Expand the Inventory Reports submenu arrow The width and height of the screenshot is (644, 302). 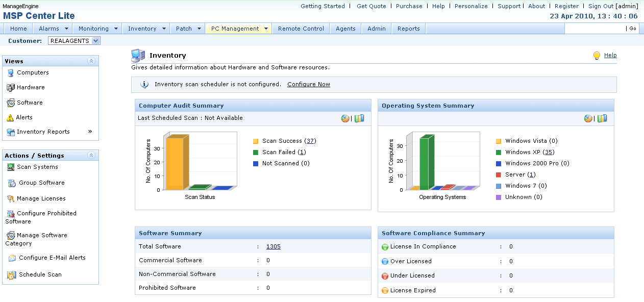[x=90, y=132]
